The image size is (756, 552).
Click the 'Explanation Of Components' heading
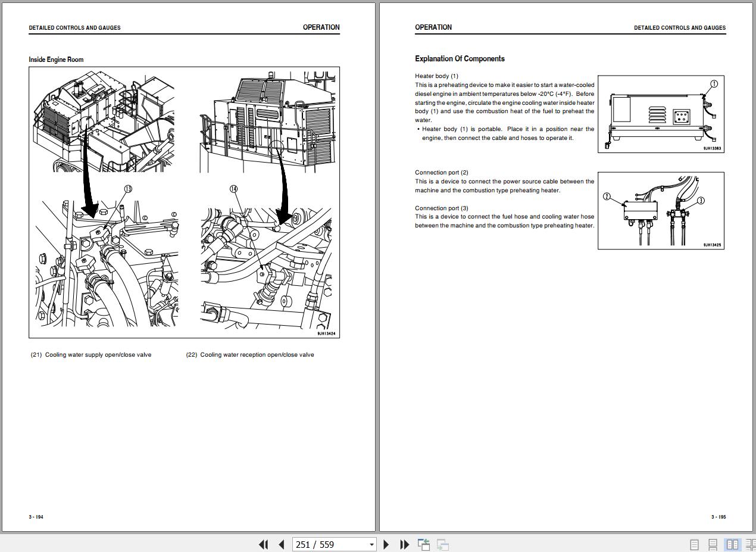tap(460, 58)
